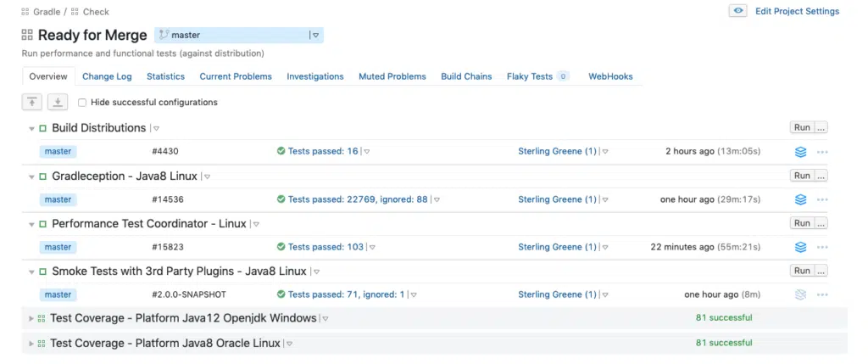Open the master branch selector dropdown
The width and height of the screenshot is (868, 364).
pyautogui.click(x=315, y=36)
